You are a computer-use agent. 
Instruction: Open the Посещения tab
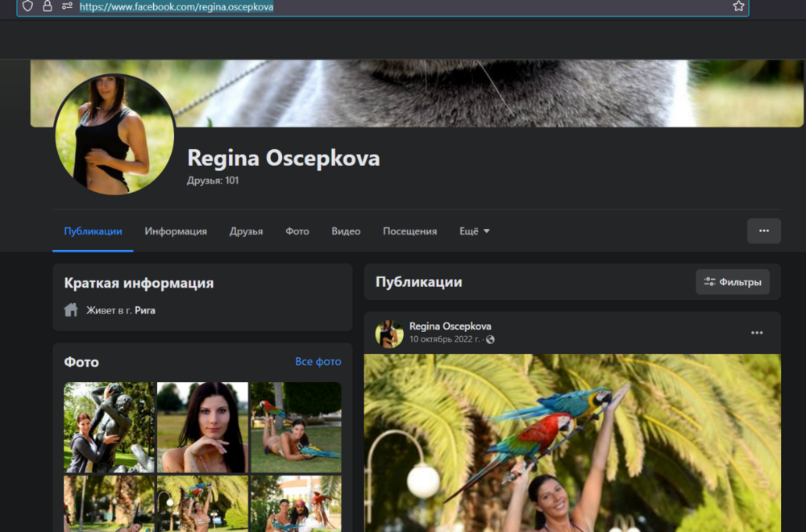[409, 231]
